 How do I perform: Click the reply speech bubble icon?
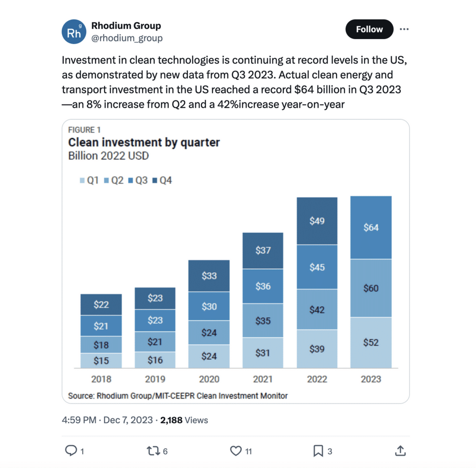[70, 451]
